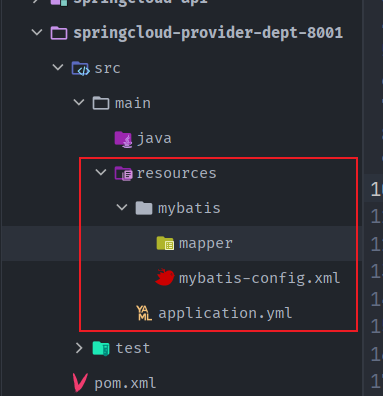Screen dimensions: 383x396
Task: Click the yellow mapper folder icon
Action: pos(165,243)
